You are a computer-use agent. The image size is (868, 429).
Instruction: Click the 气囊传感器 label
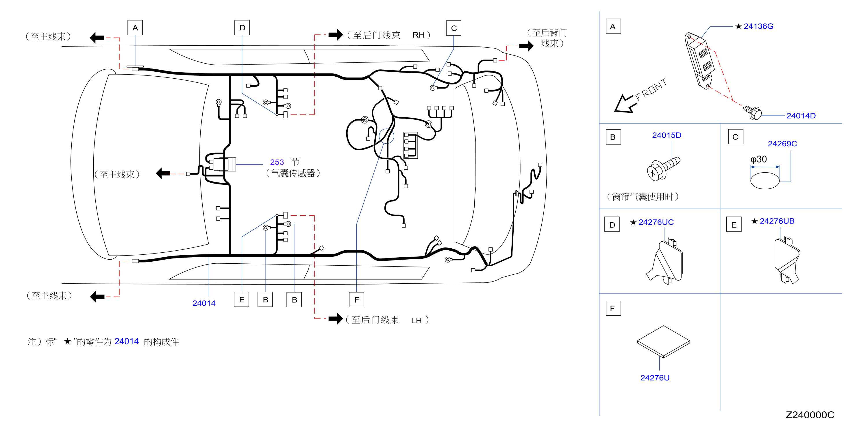click(x=293, y=173)
